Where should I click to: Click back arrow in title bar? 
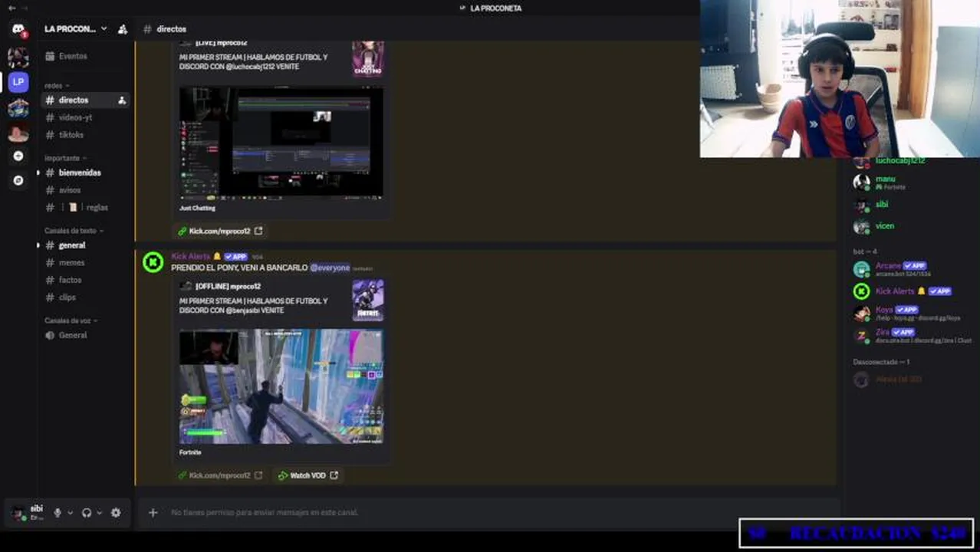[x=12, y=8]
